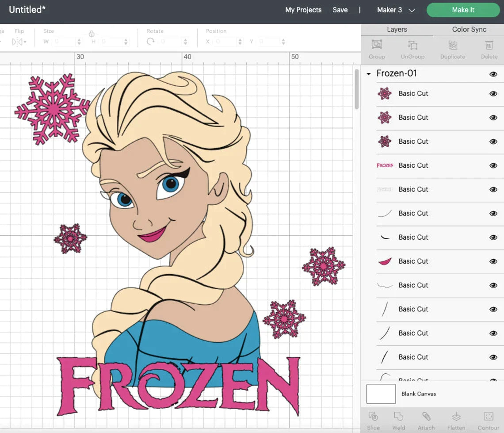The height and width of the screenshot is (433, 504).
Task: Click the Flatten icon
Action: 456,417
